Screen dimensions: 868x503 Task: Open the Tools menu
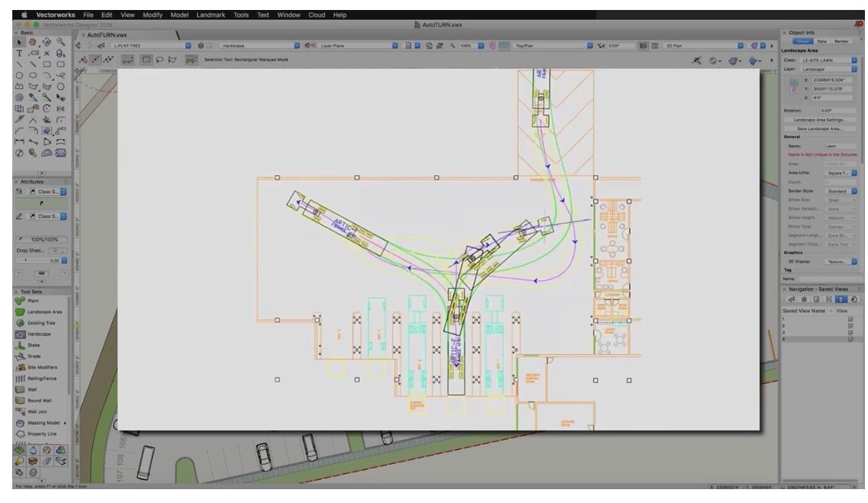click(x=240, y=15)
